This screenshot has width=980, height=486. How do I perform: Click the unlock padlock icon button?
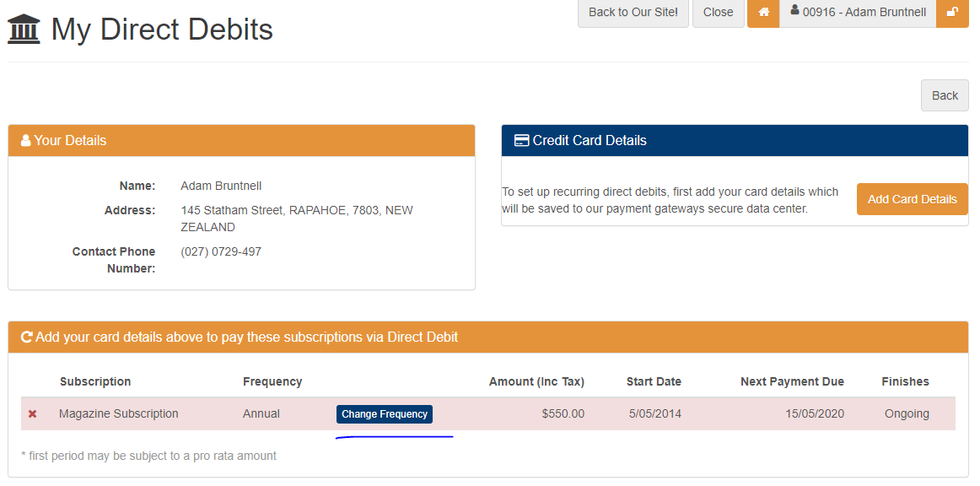point(952,13)
